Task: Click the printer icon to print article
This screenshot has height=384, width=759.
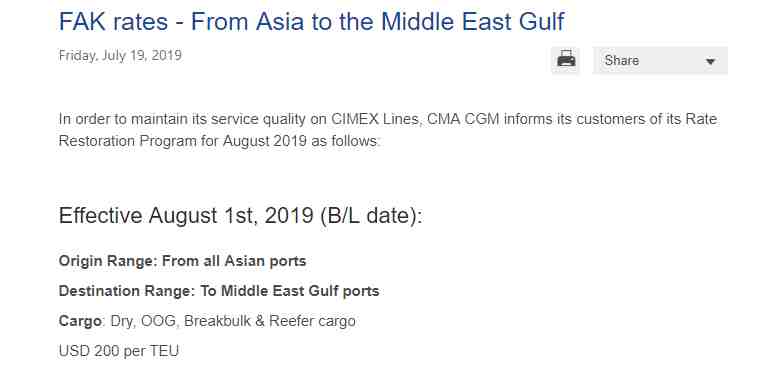Action: pos(565,61)
